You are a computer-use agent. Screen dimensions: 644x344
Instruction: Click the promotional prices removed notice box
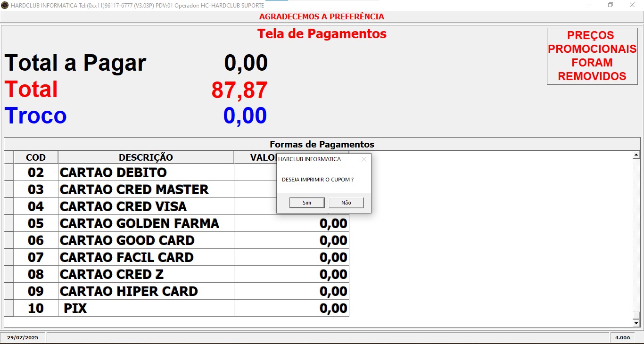click(592, 56)
